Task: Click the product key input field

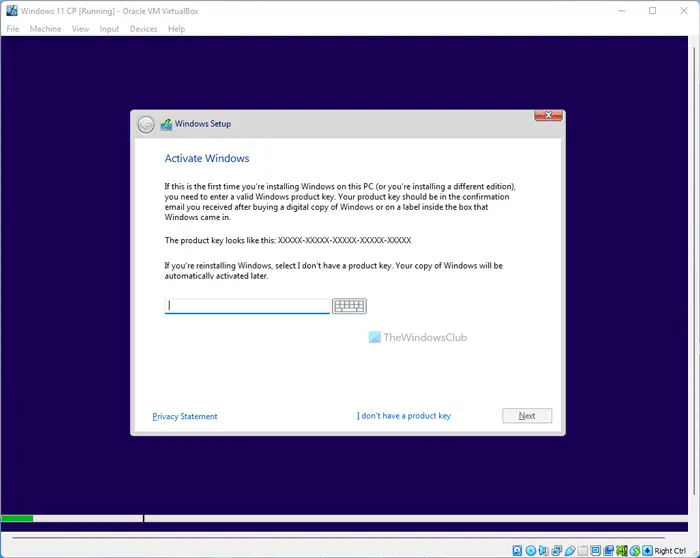Action: pyautogui.click(x=247, y=306)
